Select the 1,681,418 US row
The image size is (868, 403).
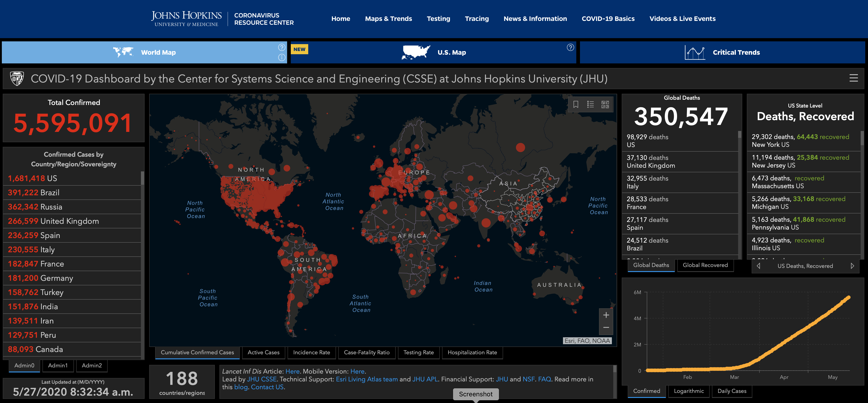click(72, 178)
